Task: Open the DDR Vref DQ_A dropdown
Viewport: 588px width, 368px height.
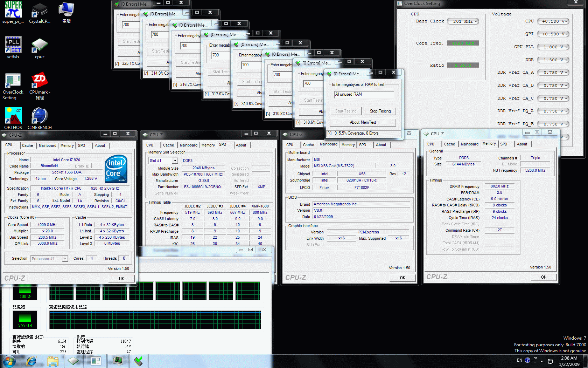Action: 553,111
